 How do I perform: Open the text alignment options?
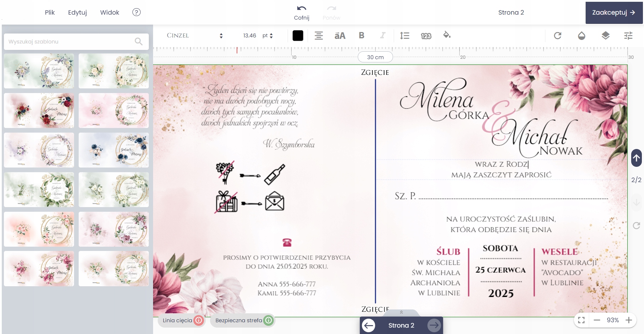[x=319, y=35]
